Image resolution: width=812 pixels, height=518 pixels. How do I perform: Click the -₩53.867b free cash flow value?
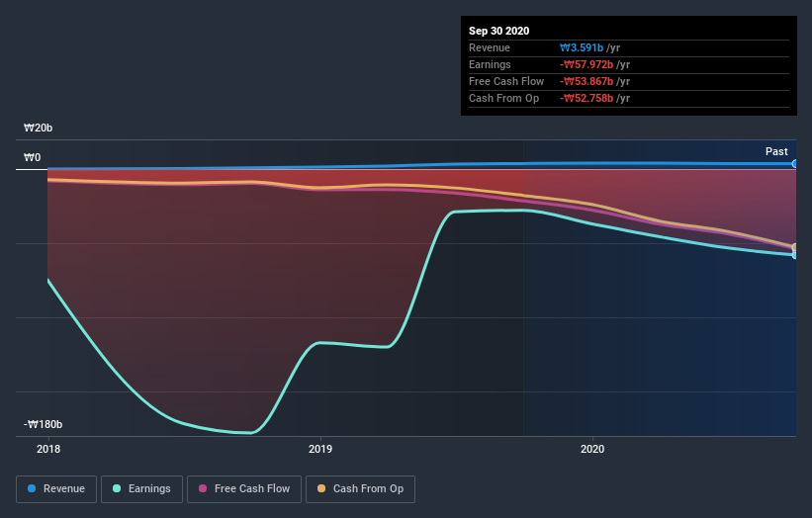(x=586, y=81)
